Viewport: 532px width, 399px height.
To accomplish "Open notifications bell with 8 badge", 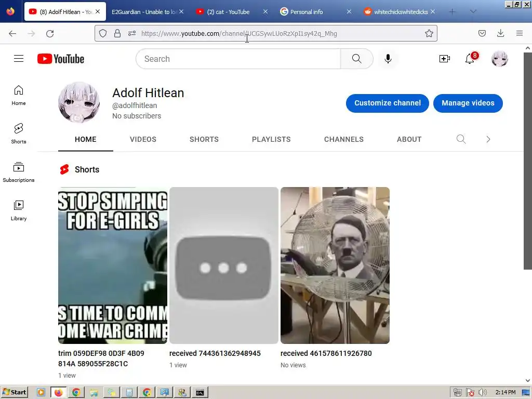I will click(471, 58).
